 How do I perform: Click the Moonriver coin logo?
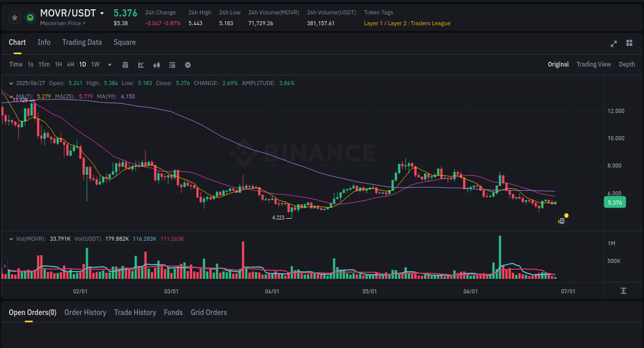29,18
